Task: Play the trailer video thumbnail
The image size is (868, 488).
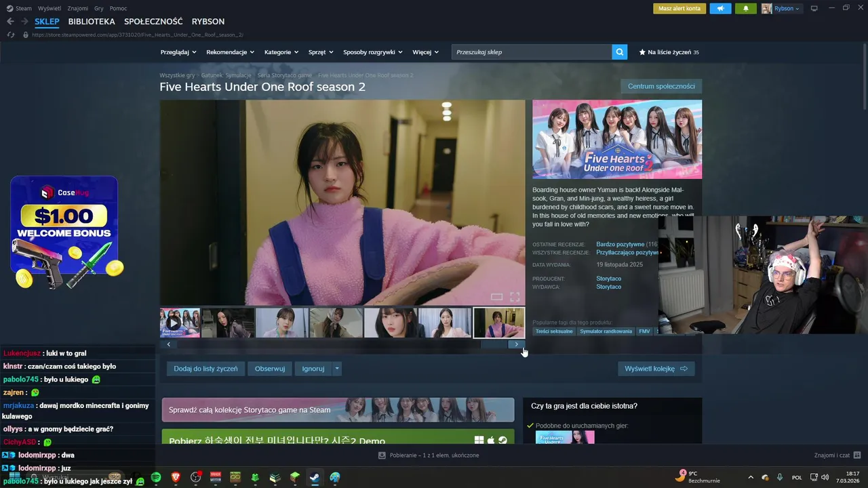Action: coord(180,323)
